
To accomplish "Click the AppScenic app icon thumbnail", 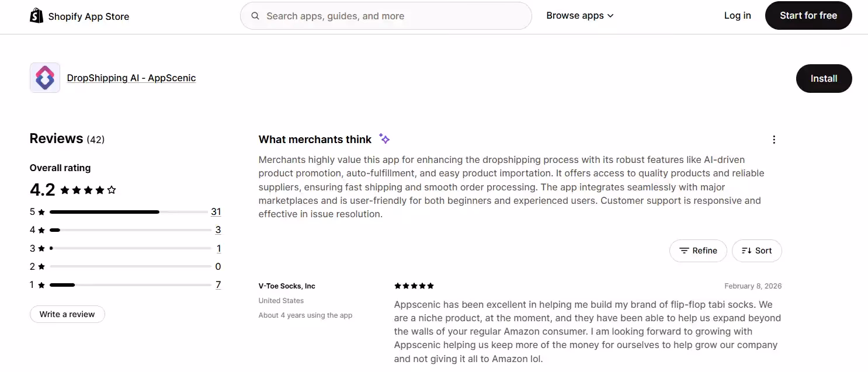I will pyautogui.click(x=45, y=78).
